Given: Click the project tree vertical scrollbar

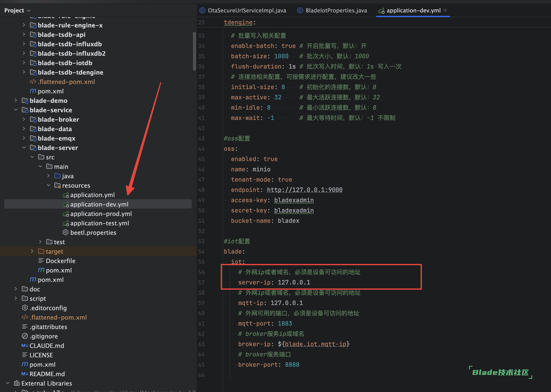Looking at the screenshot, I should pos(194,51).
